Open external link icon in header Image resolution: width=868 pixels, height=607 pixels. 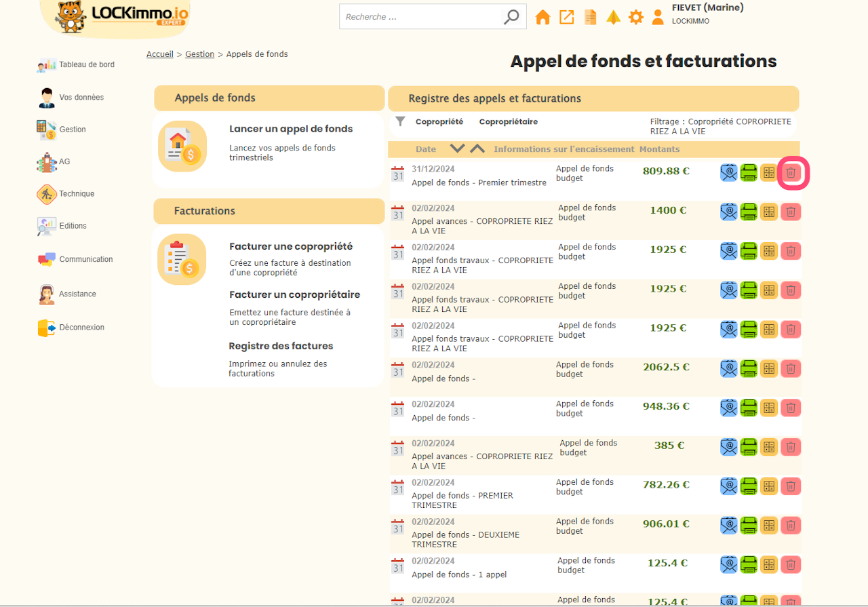click(566, 18)
